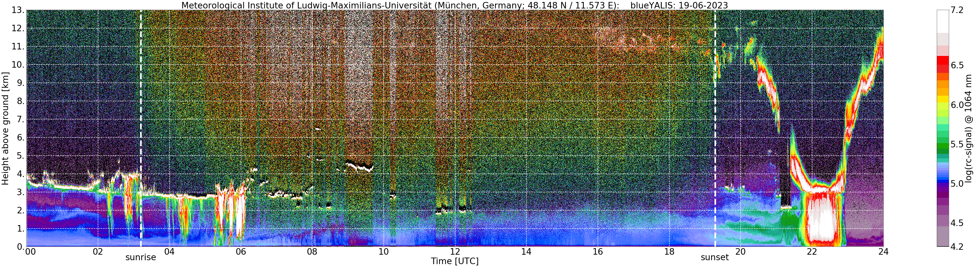Click the 'Time [UTC]' x-axis label
This screenshot has width=980, height=268.
click(455, 261)
